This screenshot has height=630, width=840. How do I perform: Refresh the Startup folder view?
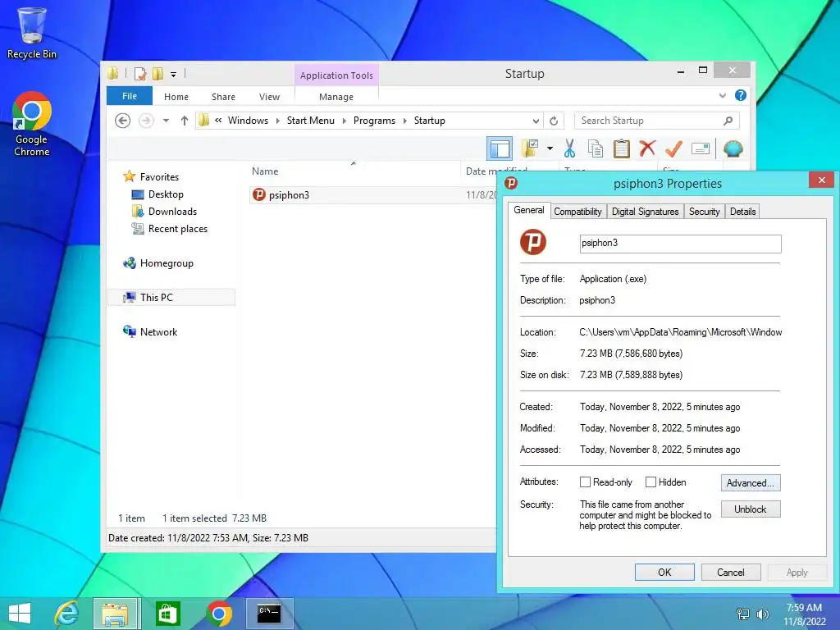pyautogui.click(x=554, y=121)
